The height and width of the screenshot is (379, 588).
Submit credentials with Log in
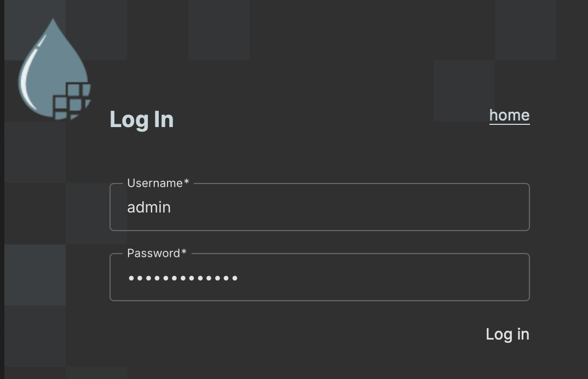click(x=507, y=334)
